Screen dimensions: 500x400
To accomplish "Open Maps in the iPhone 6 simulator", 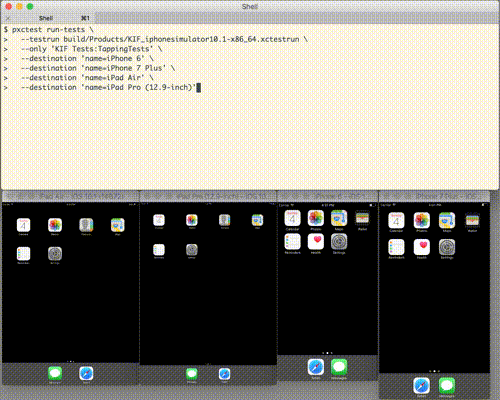I will (x=339, y=218).
